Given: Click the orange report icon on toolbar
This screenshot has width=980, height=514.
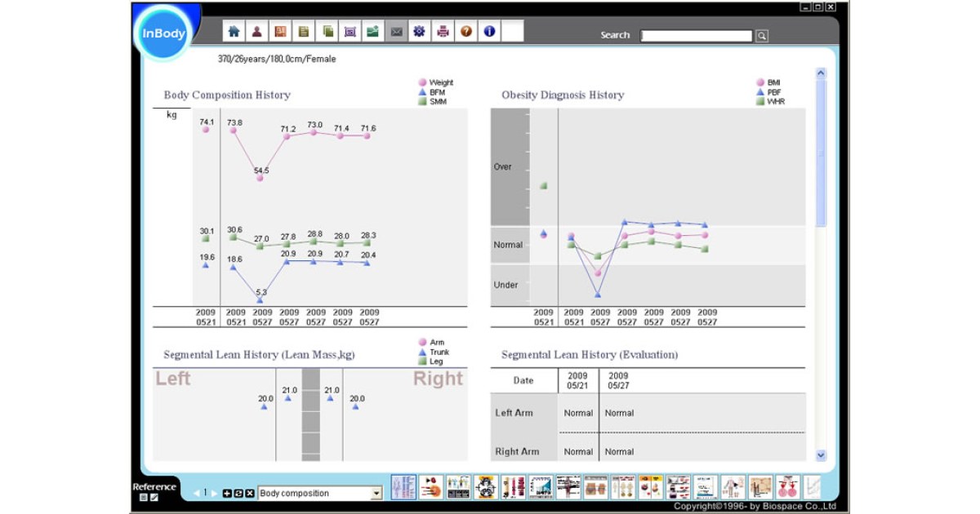Looking at the screenshot, I should pyautogui.click(x=280, y=33).
